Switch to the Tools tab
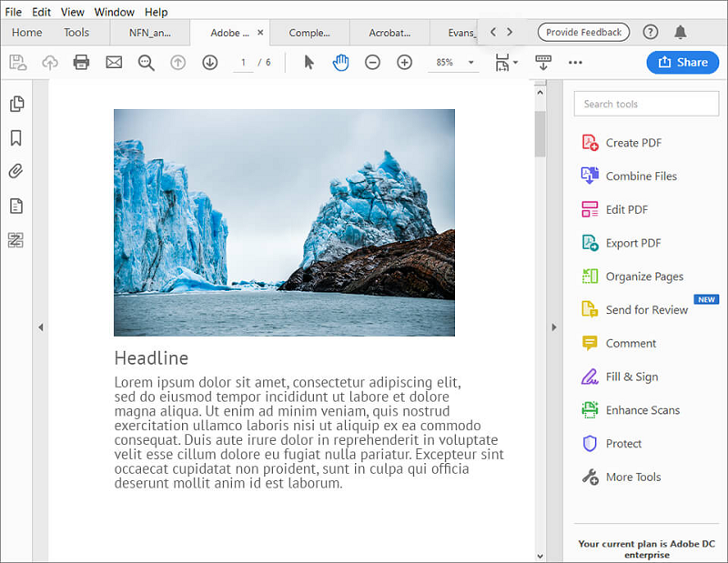Viewport: 728px width, 563px height. [x=76, y=33]
